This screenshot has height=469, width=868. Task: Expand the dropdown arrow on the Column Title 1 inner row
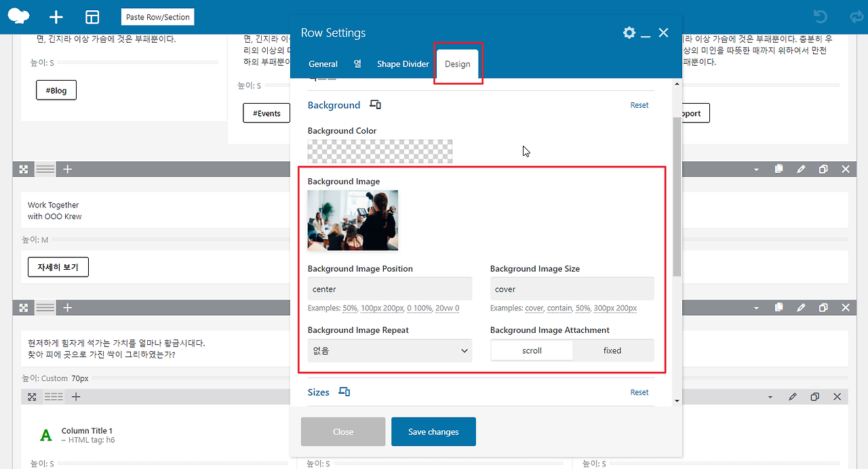coord(770,397)
